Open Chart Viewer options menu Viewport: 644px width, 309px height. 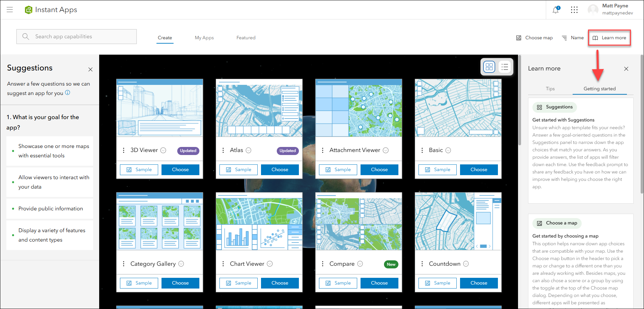pos(223,264)
